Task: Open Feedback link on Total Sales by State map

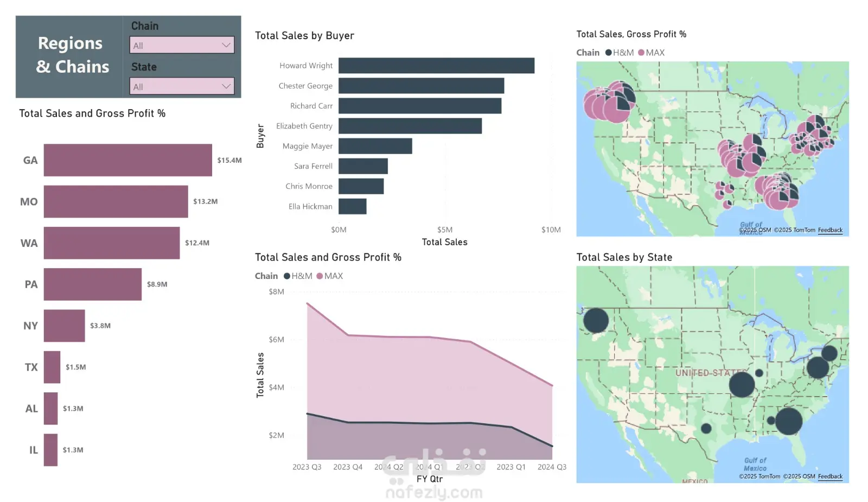Action: [x=830, y=476]
